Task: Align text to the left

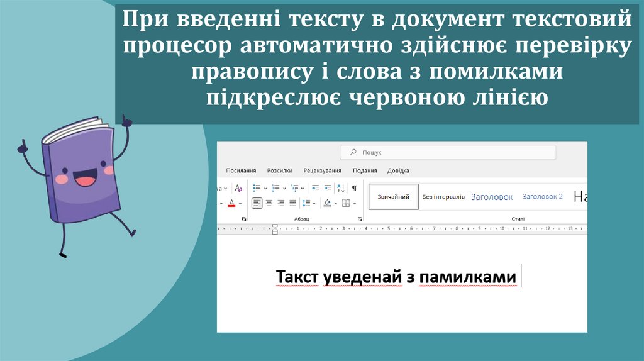Action: click(257, 203)
